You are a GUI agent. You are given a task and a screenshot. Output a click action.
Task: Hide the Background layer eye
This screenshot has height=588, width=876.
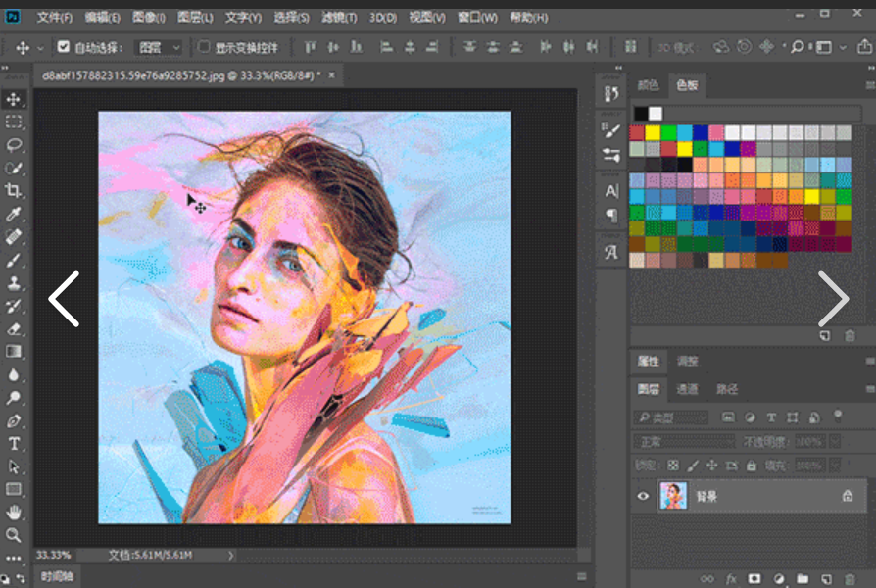click(x=643, y=496)
